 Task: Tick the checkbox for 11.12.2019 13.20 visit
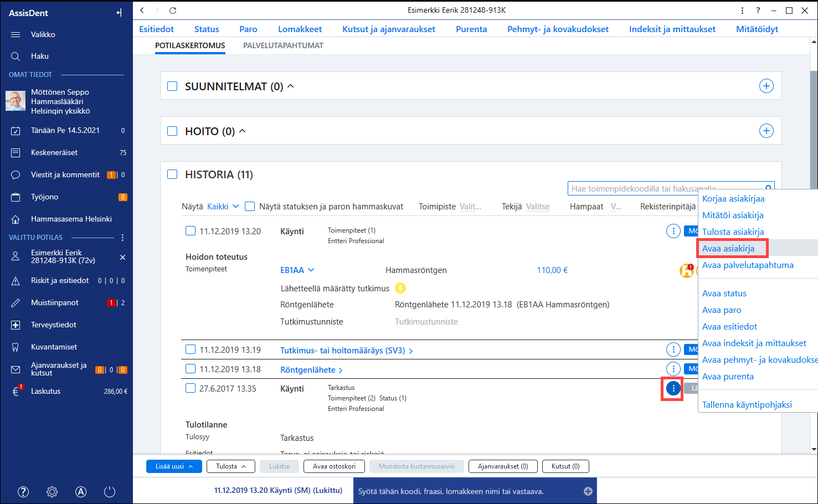coord(191,230)
